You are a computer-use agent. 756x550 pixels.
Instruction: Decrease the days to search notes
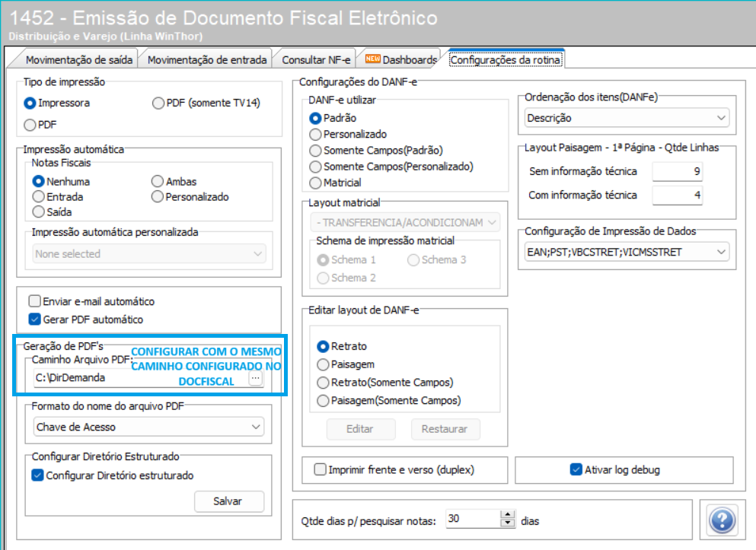click(x=508, y=524)
